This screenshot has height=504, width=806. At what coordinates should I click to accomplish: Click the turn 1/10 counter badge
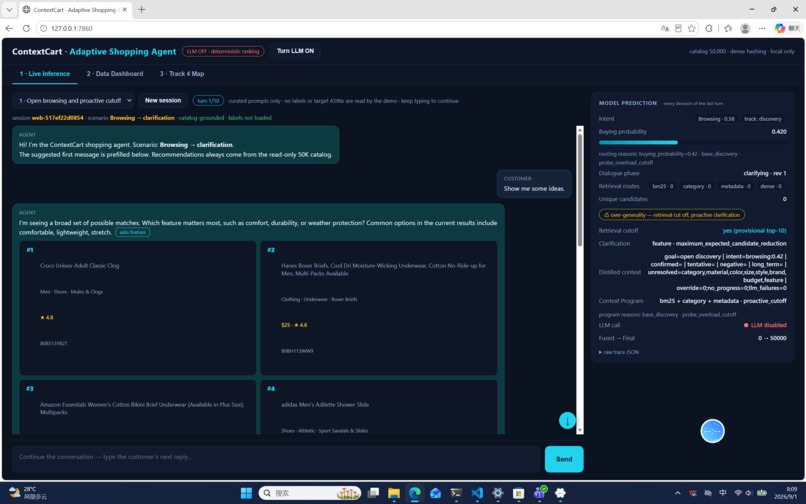(208, 101)
